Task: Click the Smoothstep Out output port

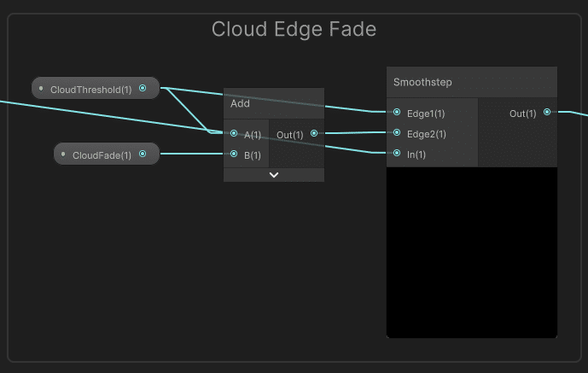Action: click(x=547, y=112)
